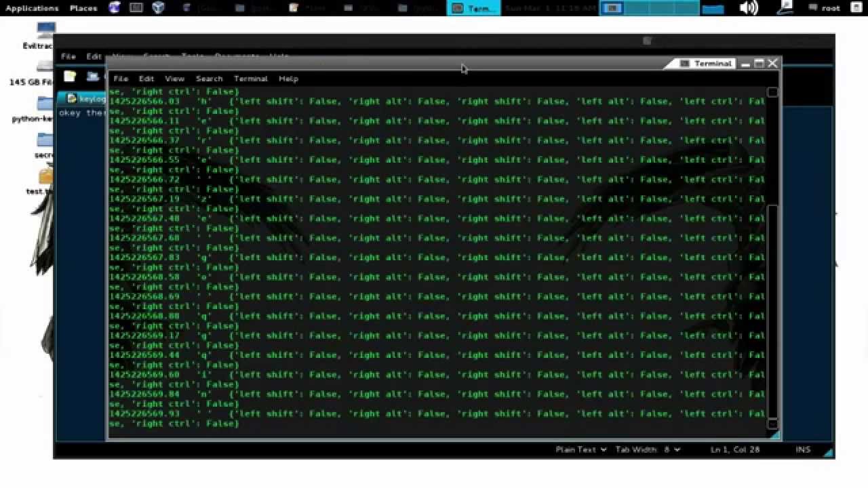Image resolution: width=868 pixels, height=488 pixels.
Task: Open the volume speaker icon in panel
Action: [x=749, y=8]
